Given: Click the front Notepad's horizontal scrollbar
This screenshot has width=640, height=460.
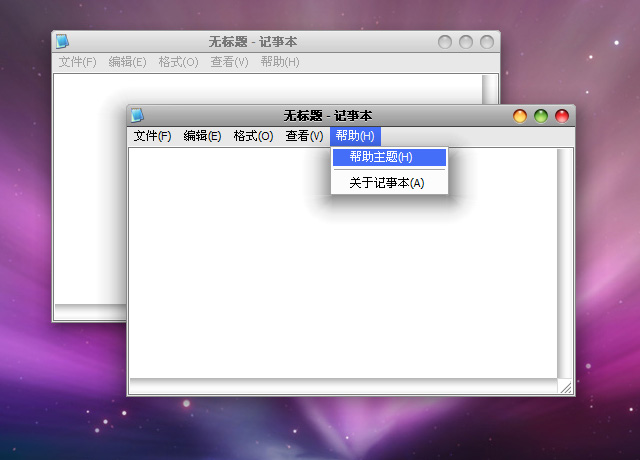Looking at the screenshot, I should click(344, 386).
